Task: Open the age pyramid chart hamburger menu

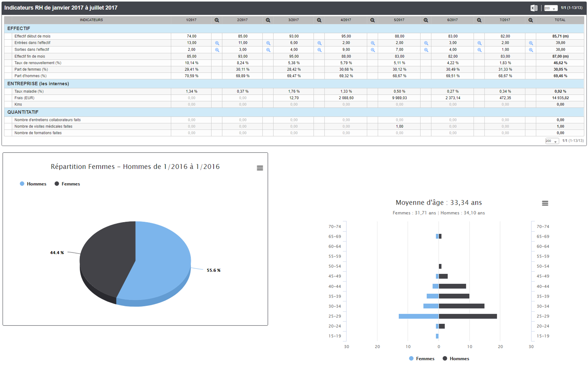Action: pos(545,203)
